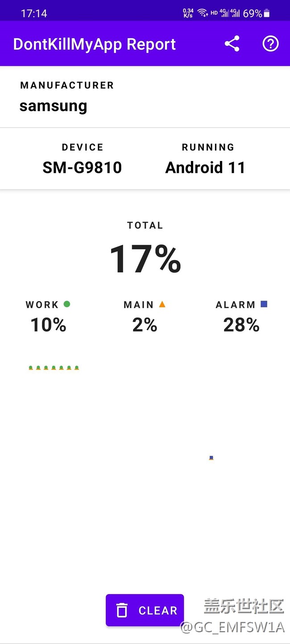Viewport: 290px width, 644px height.
Task: Tap the samsung manufacturer name
Action: pyautogui.click(x=53, y=106)
